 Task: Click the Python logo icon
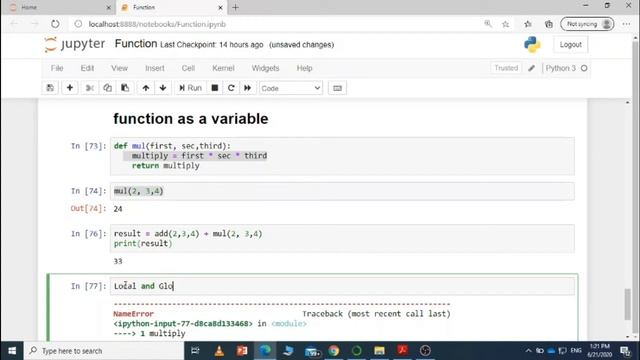(532, 44)
